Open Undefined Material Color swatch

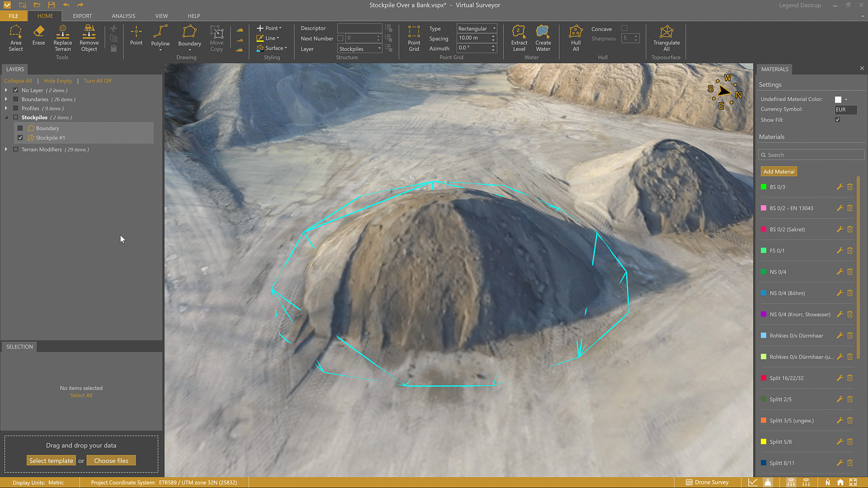838,99
